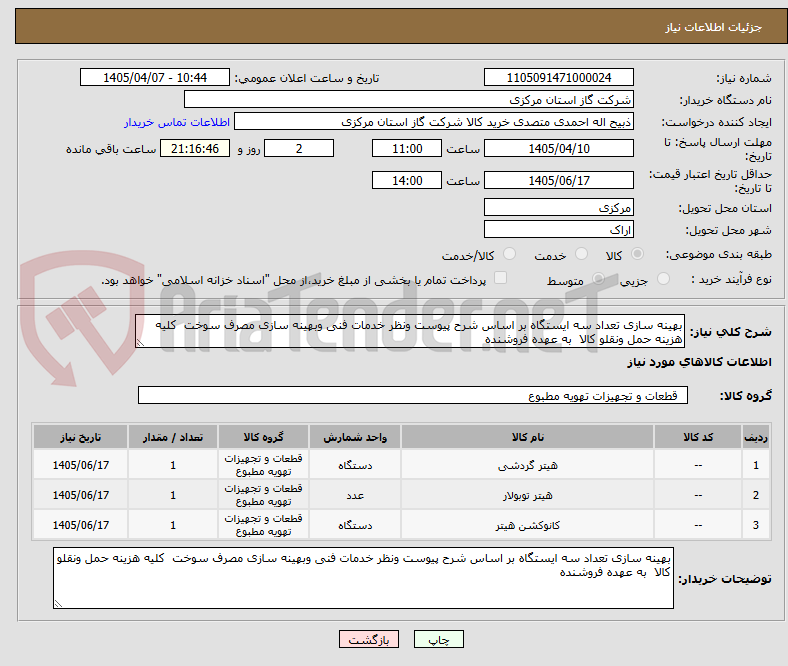Click the دستگاه unit cell for هیتر گردشی
The height and width of the screenshot is (666, 788).
[x=355, y=465]
